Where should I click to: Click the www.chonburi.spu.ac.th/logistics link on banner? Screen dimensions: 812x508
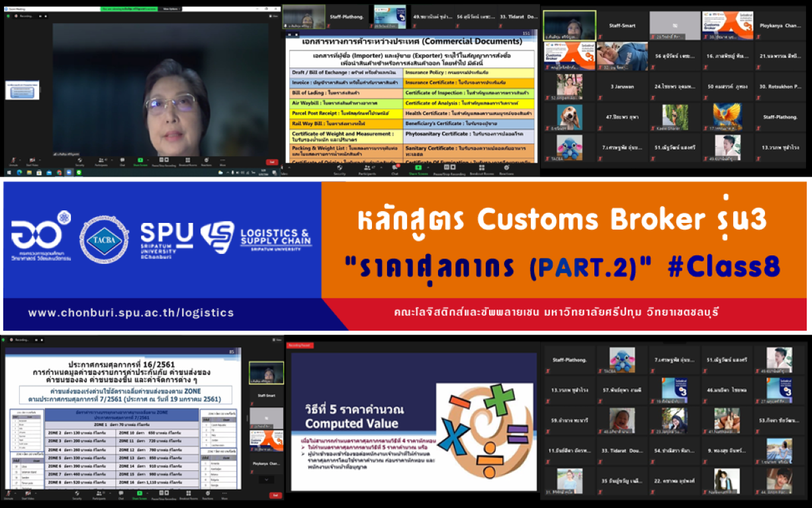click(131, 312)
